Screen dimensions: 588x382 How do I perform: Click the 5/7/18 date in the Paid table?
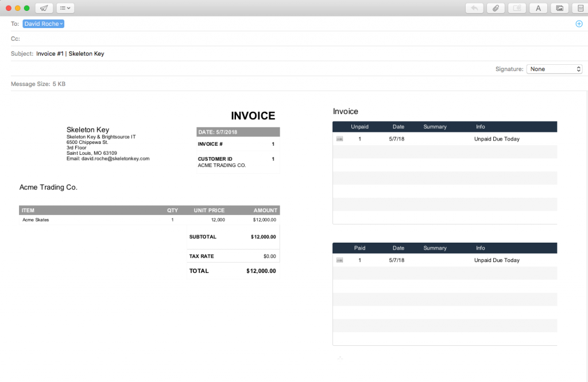(x=397, y=260)
